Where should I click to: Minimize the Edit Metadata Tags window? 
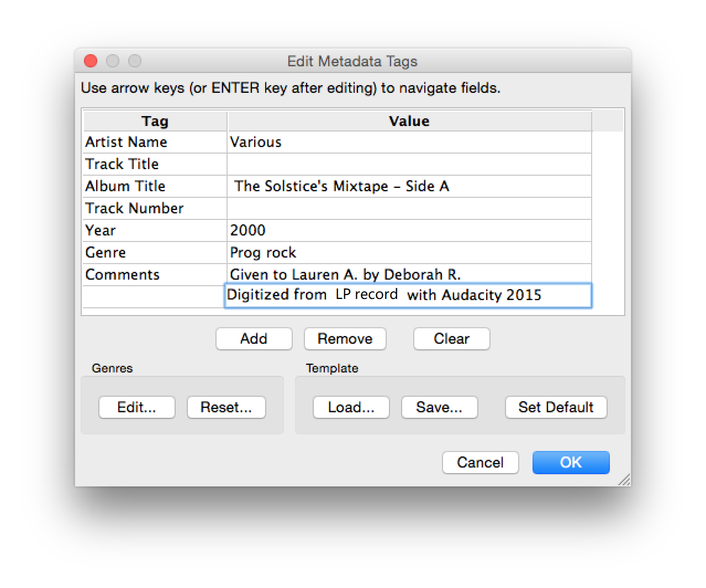click(113, 61)
